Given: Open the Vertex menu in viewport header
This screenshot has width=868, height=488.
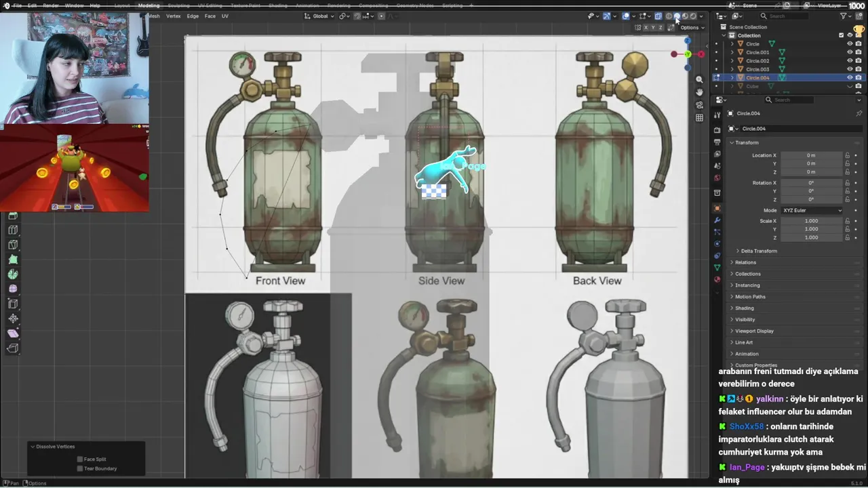Looking at the screenshot, I should tap(174, 16).
